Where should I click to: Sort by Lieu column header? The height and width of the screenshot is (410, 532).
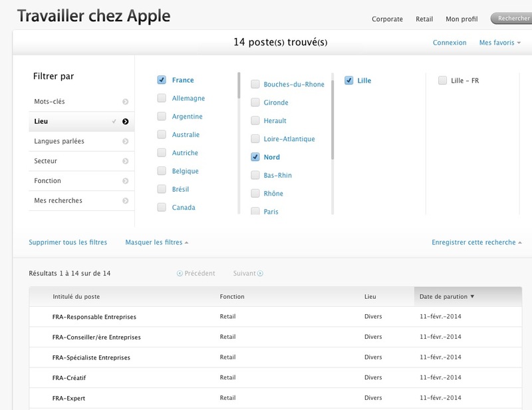370,297
